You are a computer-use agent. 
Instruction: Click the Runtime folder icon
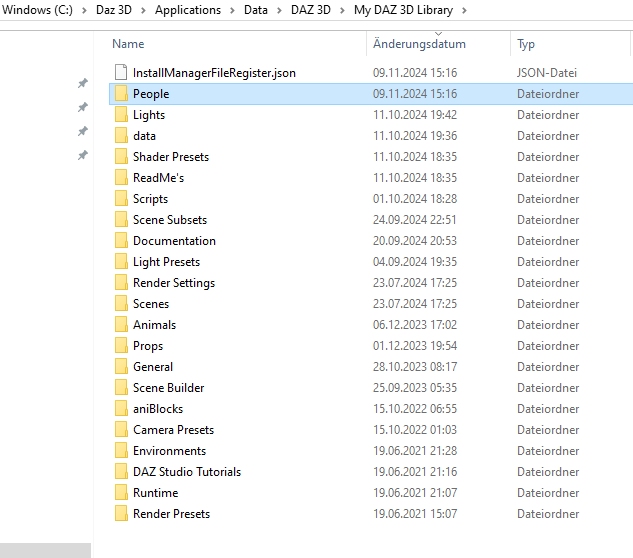(x=121, y=493)
